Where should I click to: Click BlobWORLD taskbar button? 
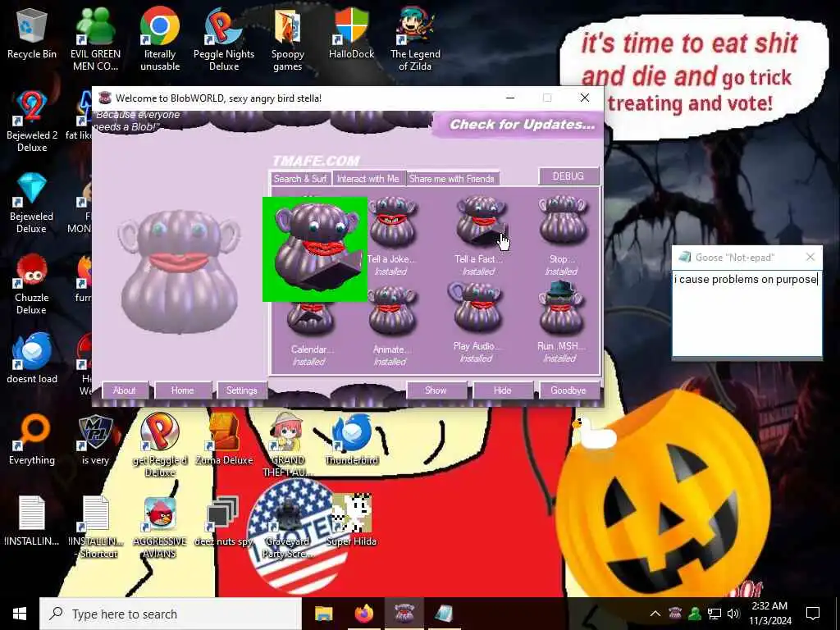pos(404,614)
